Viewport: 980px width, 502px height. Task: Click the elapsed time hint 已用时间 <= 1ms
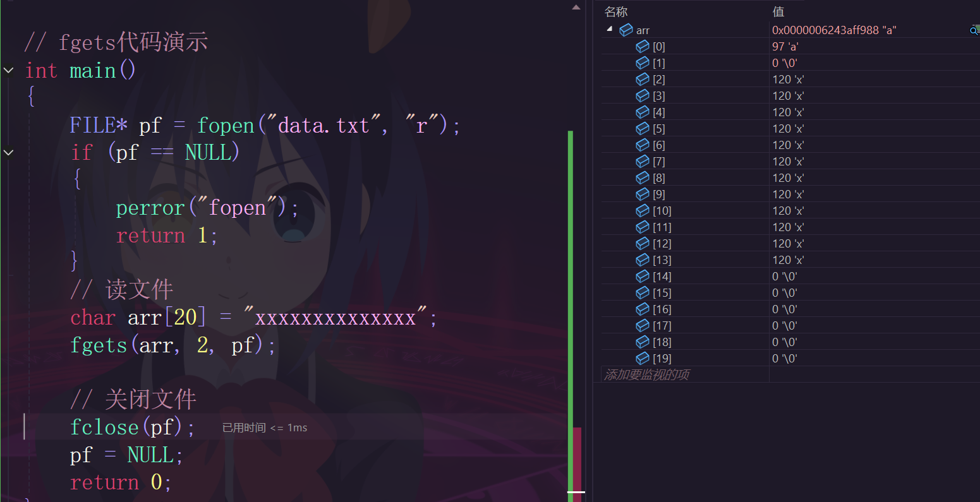point(265,427)
